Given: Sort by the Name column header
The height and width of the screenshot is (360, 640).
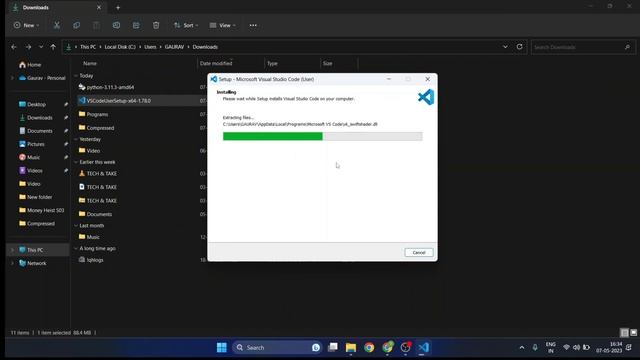Looking at the screenshot, I should point(90,63).
